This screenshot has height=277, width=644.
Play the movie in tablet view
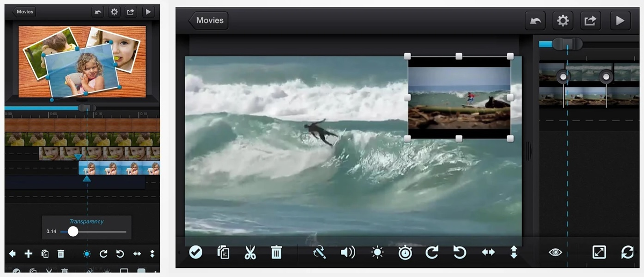(x=620, y=20)
